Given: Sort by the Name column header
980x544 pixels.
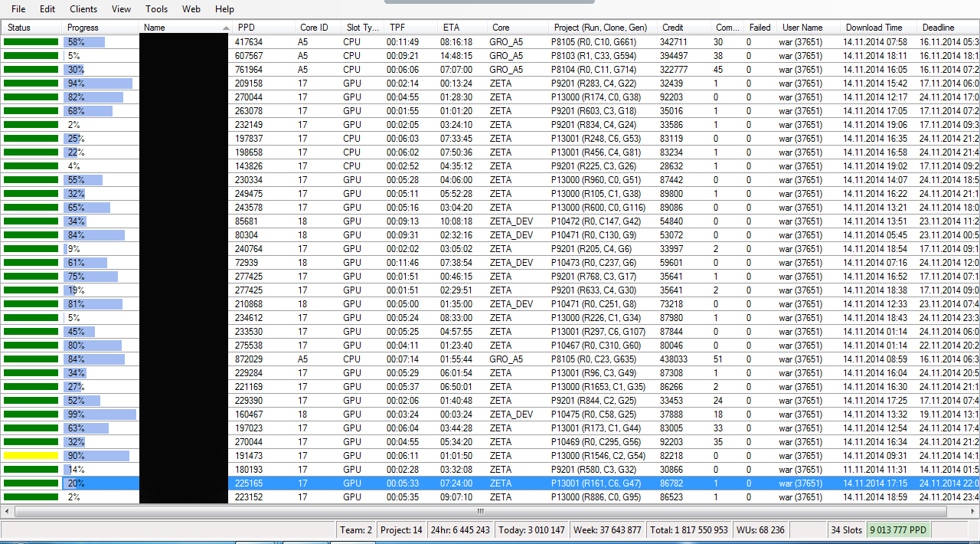Looking at the screenshot, I should 186,28.
